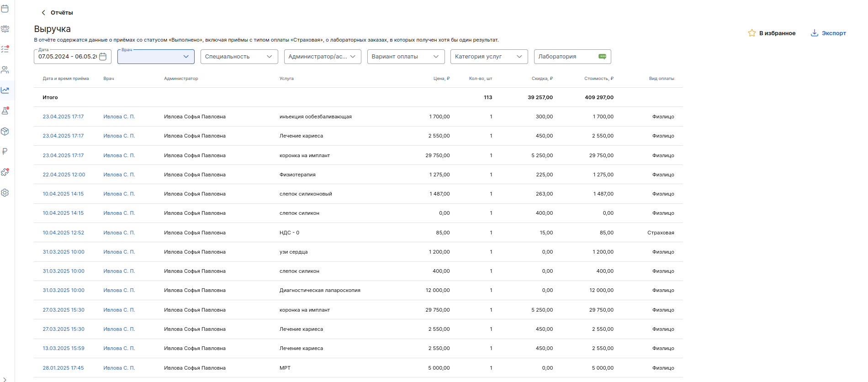The height and width of the screenshot is (382, 868).
Task: Click the Стоимость, ₽ column header
Action: pos(599,79)
